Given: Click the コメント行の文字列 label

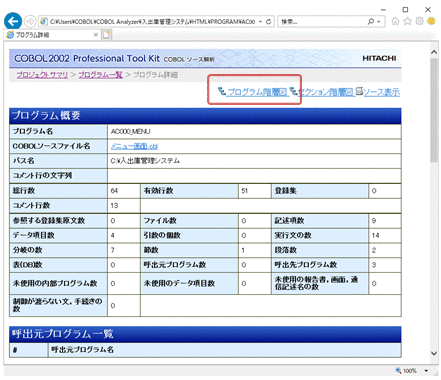Looking at the screenshot, I should pos(42,175).
